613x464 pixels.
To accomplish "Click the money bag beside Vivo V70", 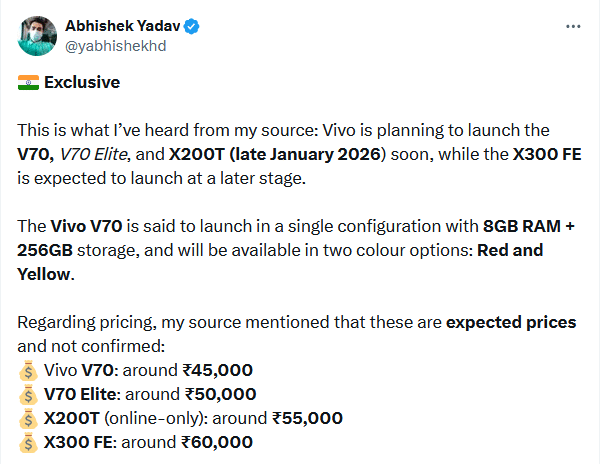I will (27, 369).
